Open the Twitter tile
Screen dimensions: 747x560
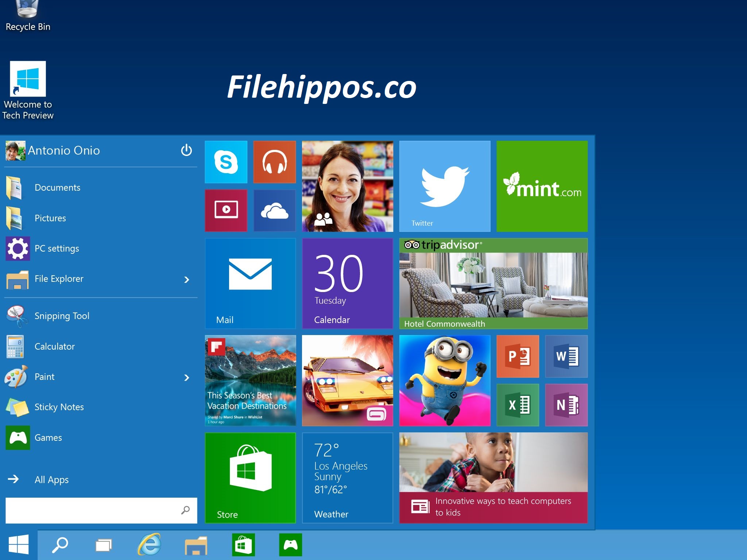coord(445,186)
